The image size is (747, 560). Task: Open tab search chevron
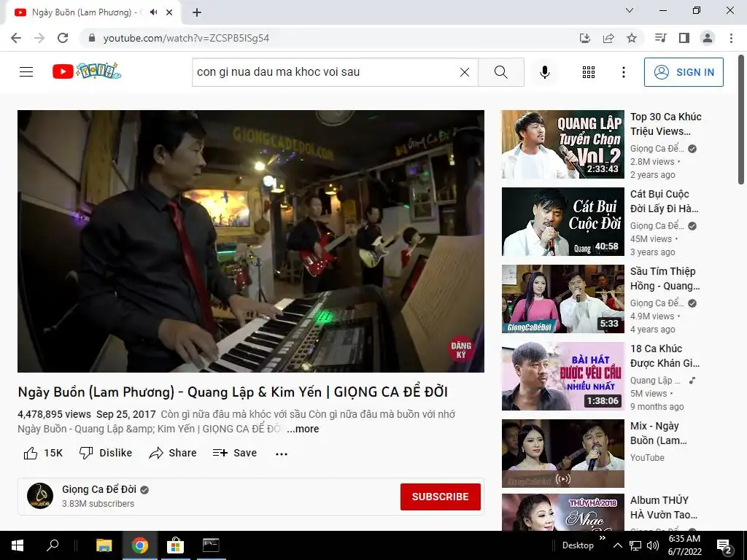630,10
